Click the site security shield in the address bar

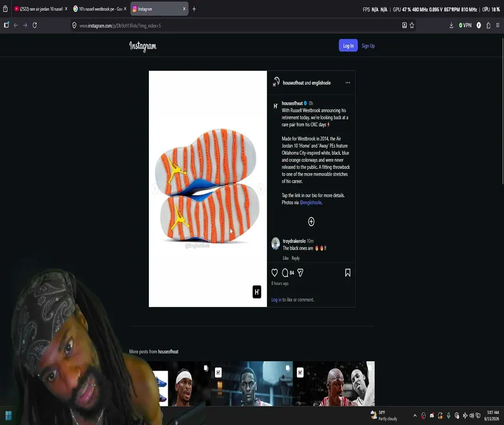click(x=74, y=25)
